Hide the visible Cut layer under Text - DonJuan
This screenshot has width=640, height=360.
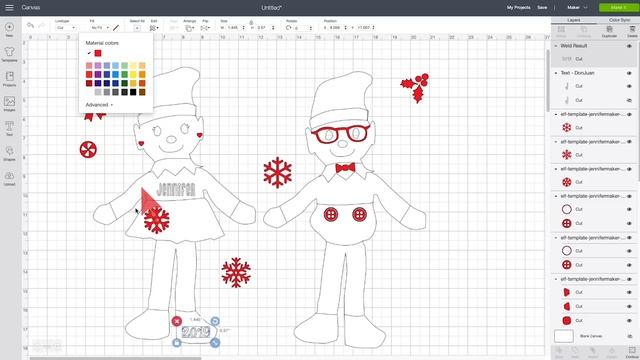click(629, 86)
